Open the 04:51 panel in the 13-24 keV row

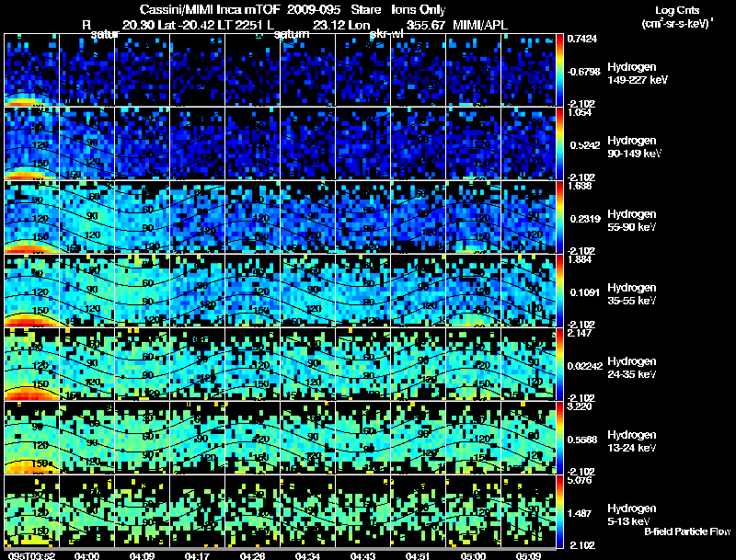pyautogui.click(x=419, y=438)
